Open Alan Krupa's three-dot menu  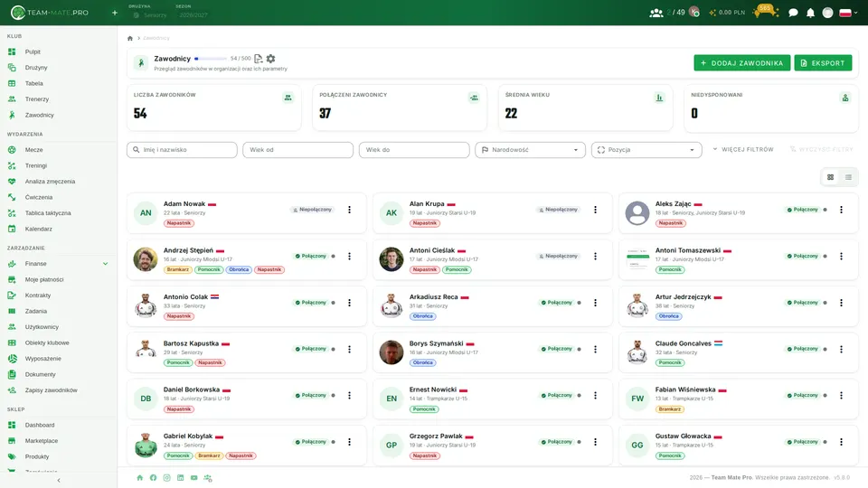click(595, 210)
